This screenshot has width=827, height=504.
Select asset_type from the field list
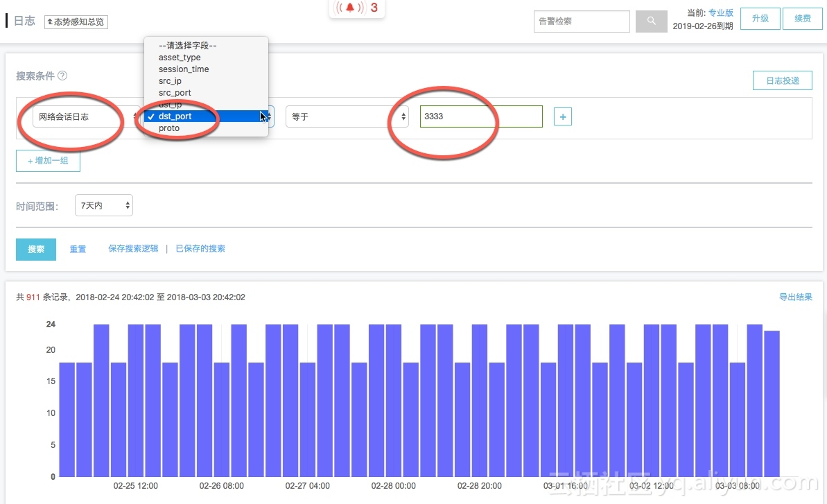[206, 58]
